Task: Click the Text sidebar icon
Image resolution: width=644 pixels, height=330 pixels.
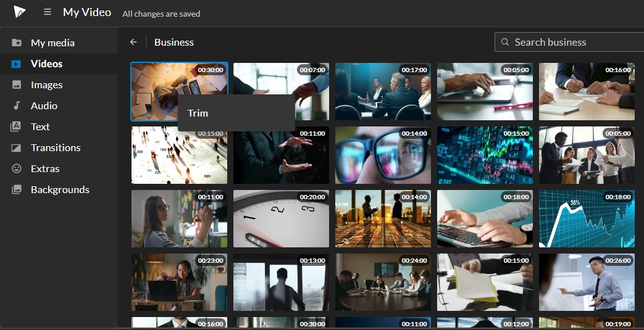Action: tap(17, 126)
